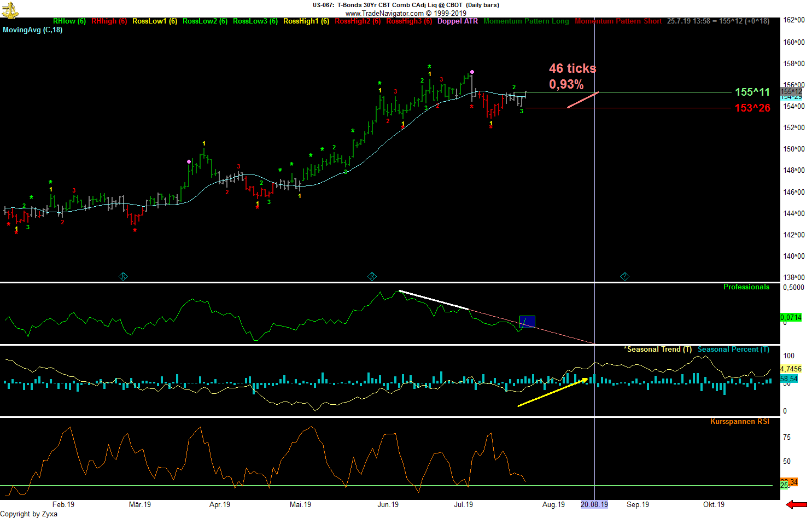Click the yellow 4,7456 Seasonal Trend value tag
Viewport: 812px width, 518px height.
[x=791, y=369]
